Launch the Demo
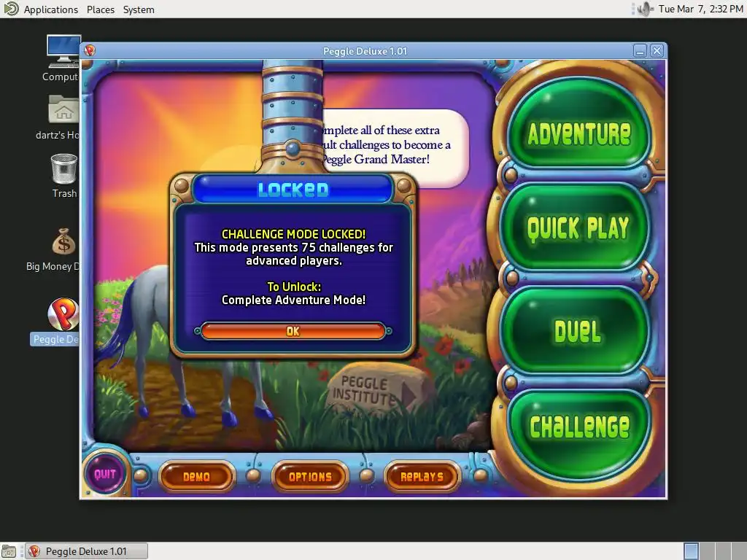Screen dimensions: 747x560 (197, 476)
